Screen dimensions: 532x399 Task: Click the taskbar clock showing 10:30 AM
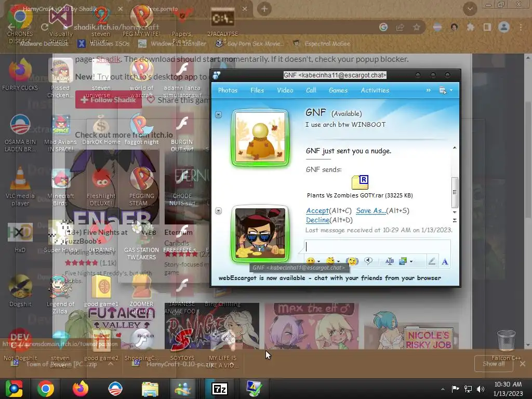[508, 389]
